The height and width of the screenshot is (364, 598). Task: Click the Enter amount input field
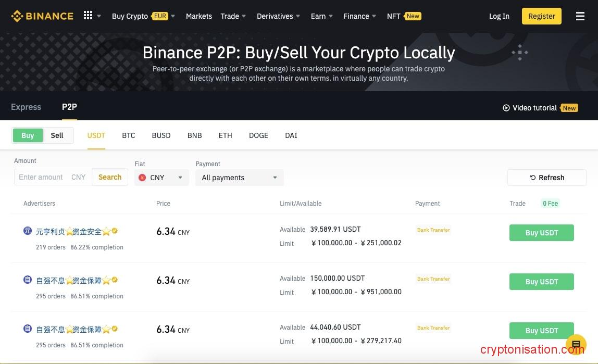[x=42, y=177]
